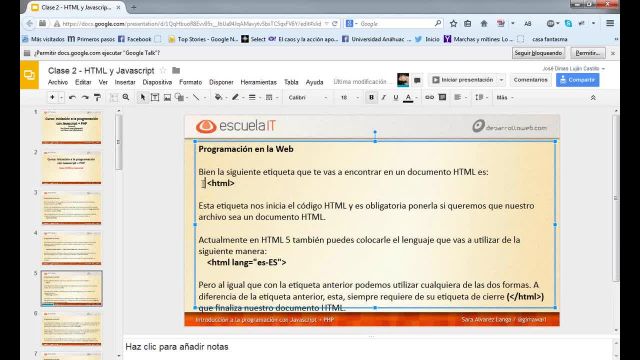Expand the Más toolbar options

click(x=505, y=98)
